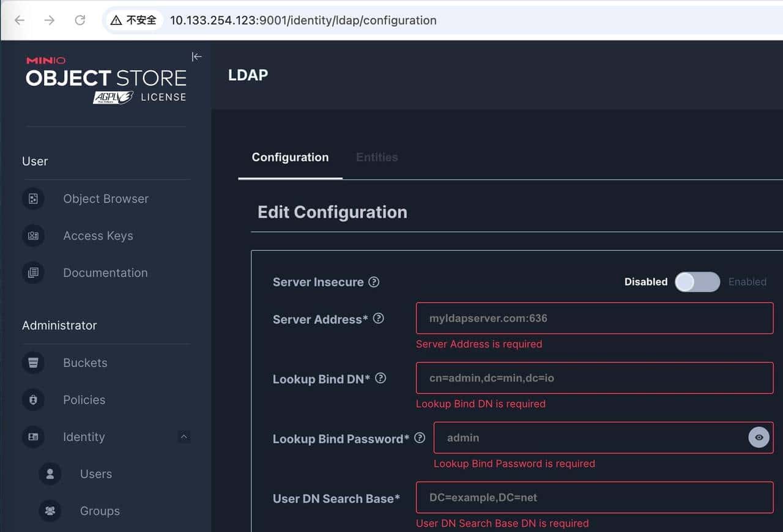Show the Lookup Bind Password with eye icon

pos(759,438)
